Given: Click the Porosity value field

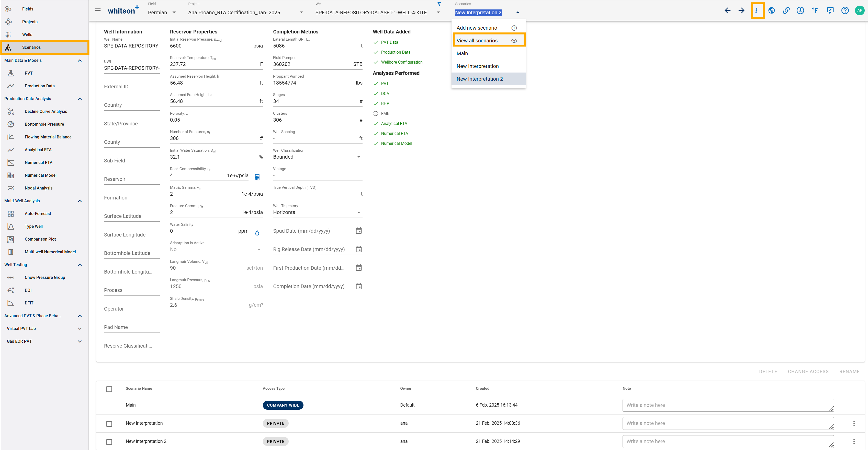Looking at the screenshot, I should (216, 120).
